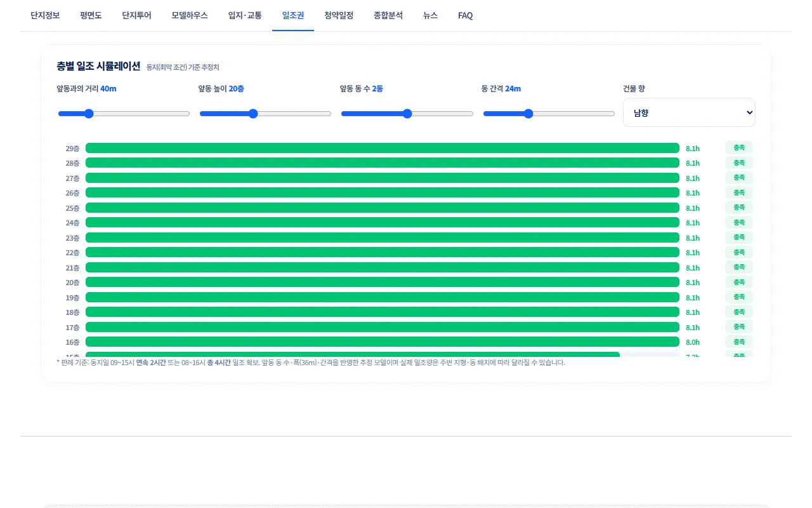Open the 뉴스 tab
The width and height of the screenshot is (812, 508).
(x=430, y=16)
